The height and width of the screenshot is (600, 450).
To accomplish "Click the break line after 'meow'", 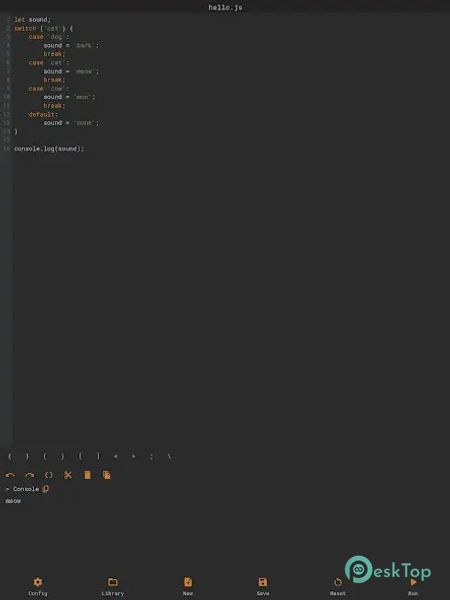I will (54, 80).
